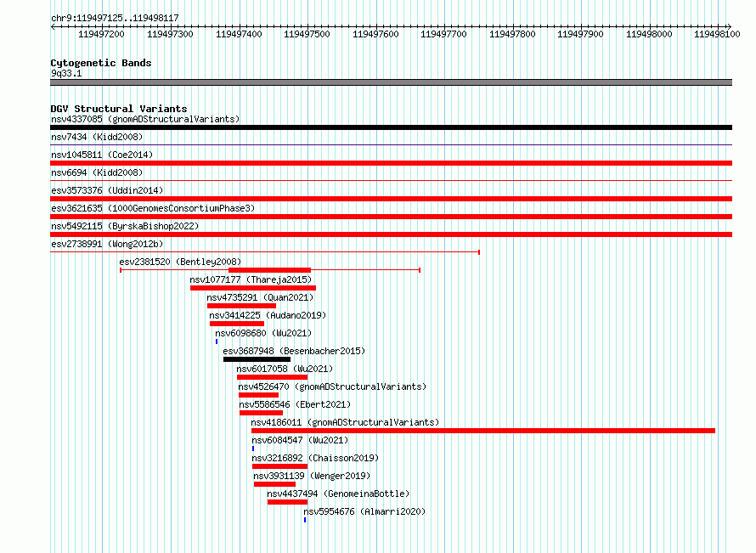
Task: Open nsv1077177 (Thareja2015) variant label
Action: (251, 279)
